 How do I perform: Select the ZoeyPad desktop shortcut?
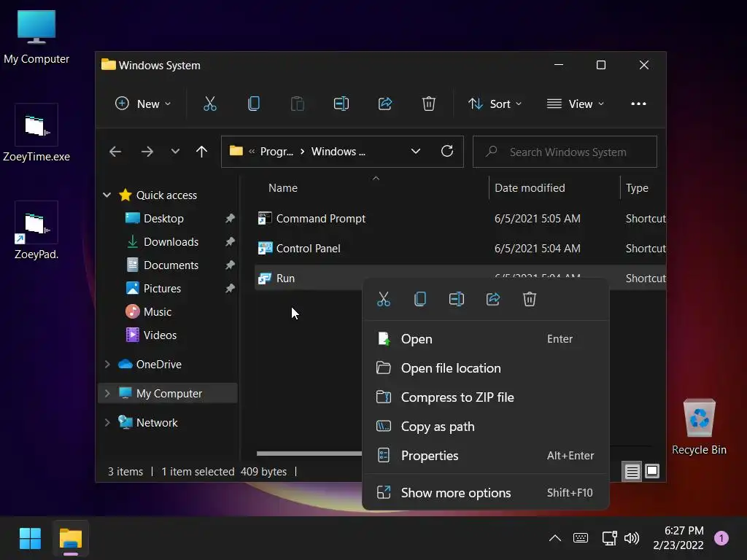36,231
